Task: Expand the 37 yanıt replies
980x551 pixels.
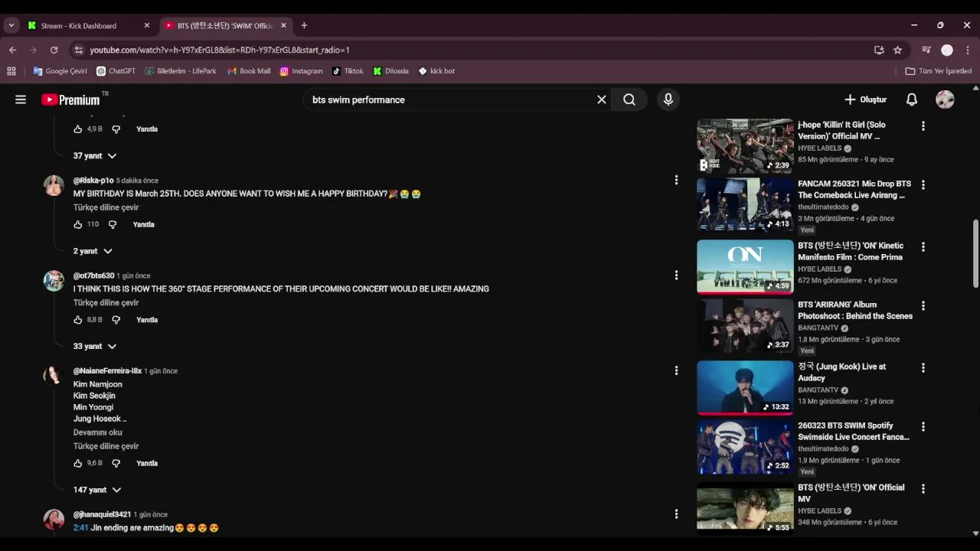Action: 95,155
